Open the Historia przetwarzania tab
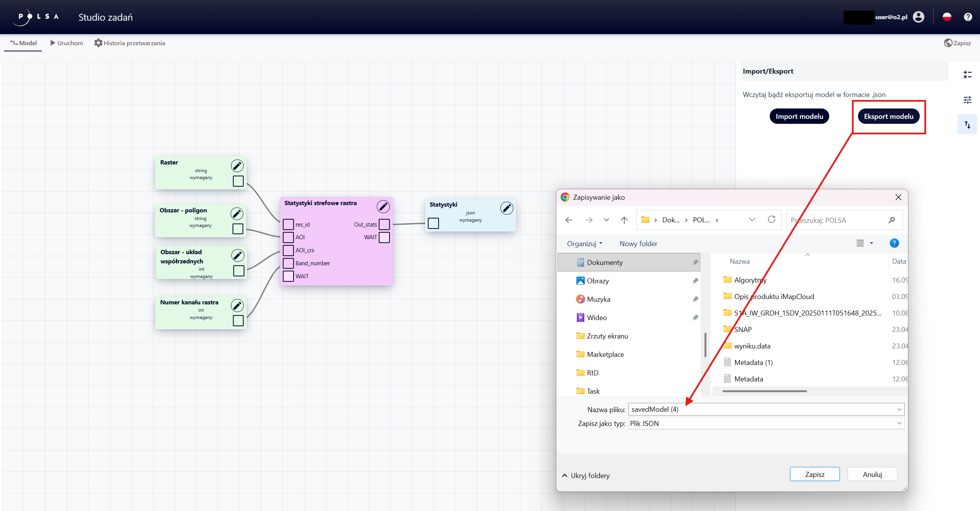 tap(130, 43)
